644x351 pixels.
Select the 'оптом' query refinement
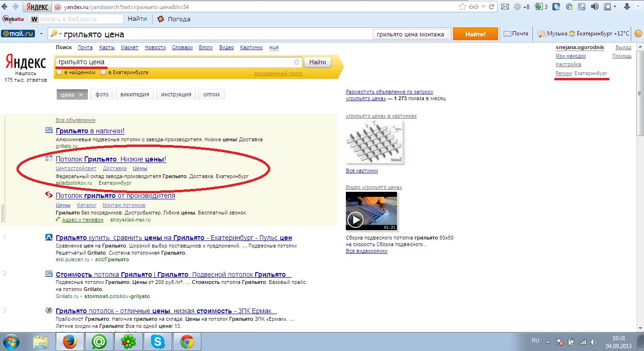[212, 94]
